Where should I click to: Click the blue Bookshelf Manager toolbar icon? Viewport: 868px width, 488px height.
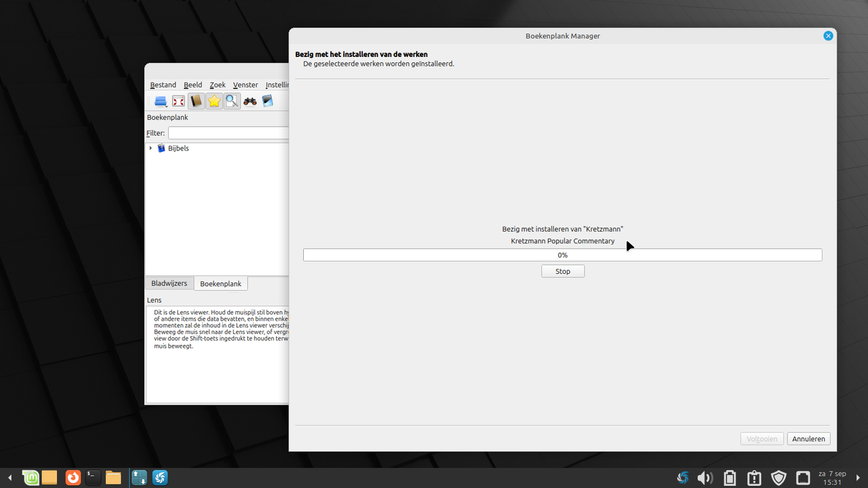coord(267,102)
